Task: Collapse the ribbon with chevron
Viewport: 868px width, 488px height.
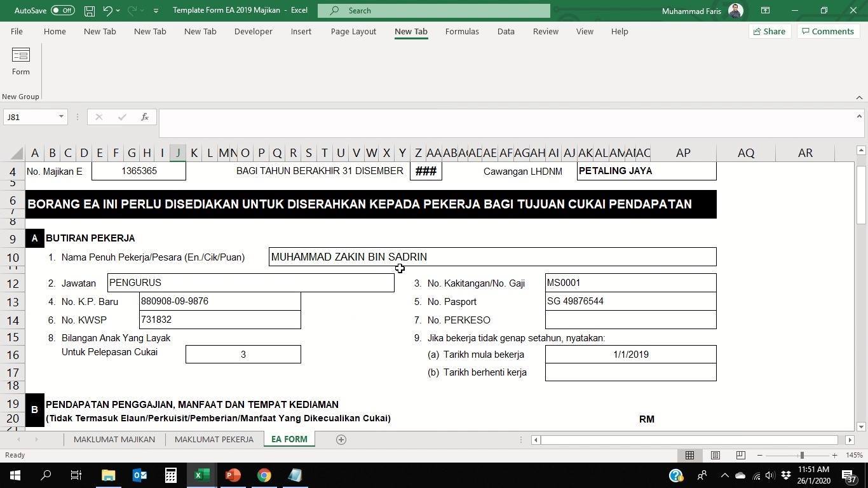Action: click(859, 97)
